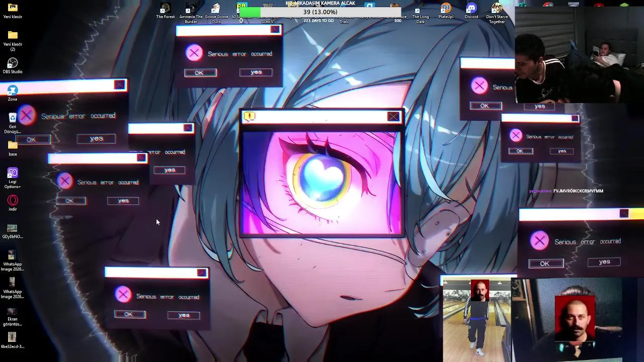Select the Ekran görüntüsü image file
Screen dimensions: 644x362
coord(12,316)
